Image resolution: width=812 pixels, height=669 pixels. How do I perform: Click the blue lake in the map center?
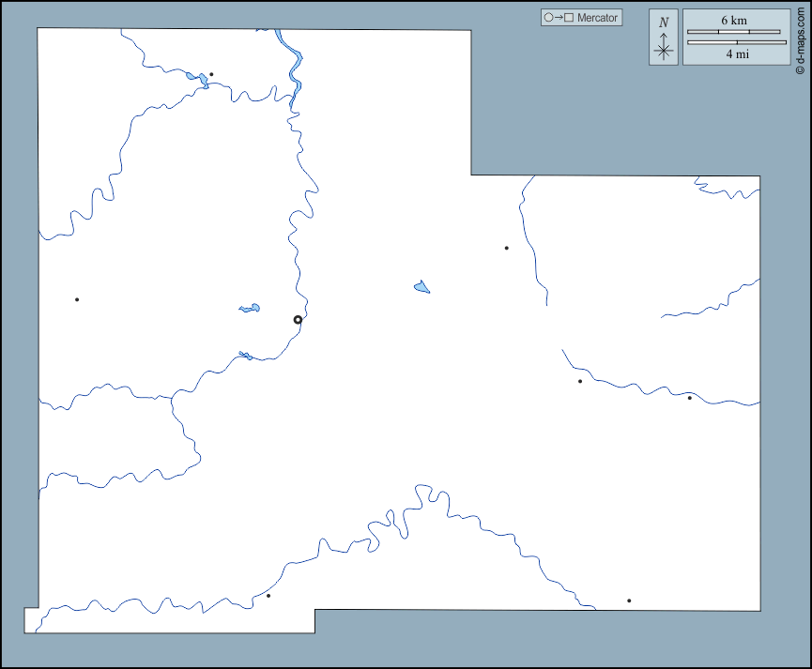coord(421,286)
